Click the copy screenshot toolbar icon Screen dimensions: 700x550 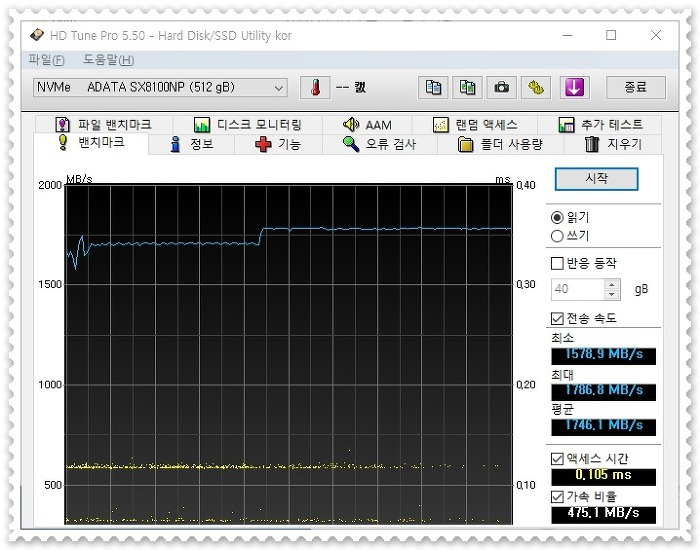pyautogui.click(x=467, y=88)
